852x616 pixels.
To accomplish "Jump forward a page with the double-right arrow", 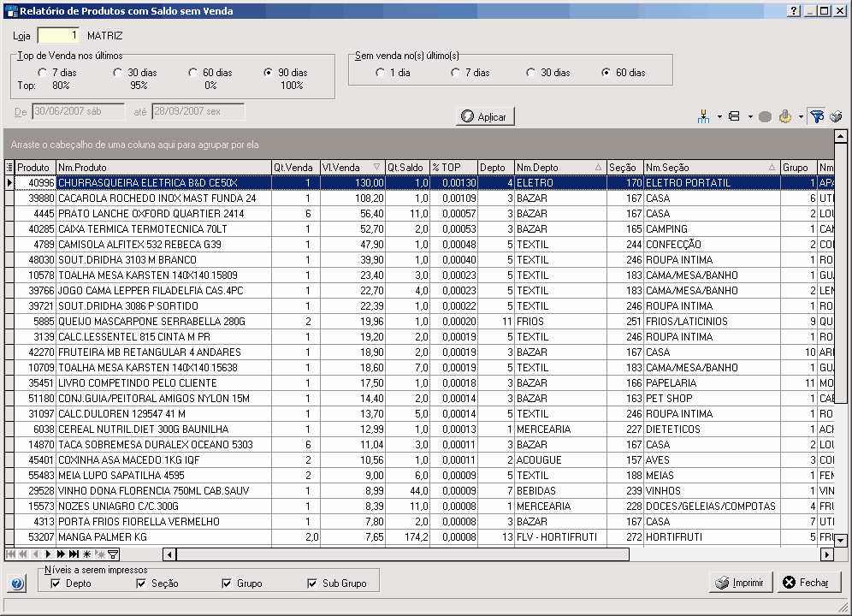I will click(x=61, y=554).
